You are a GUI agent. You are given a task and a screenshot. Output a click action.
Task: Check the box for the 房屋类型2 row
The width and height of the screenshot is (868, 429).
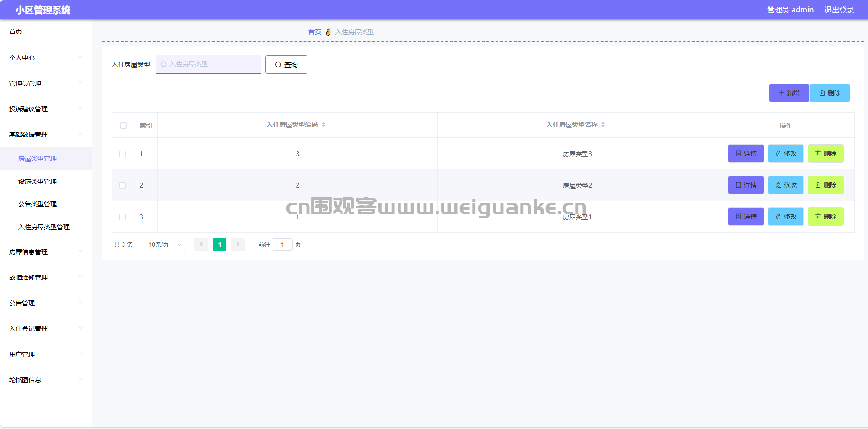[123, 185]
